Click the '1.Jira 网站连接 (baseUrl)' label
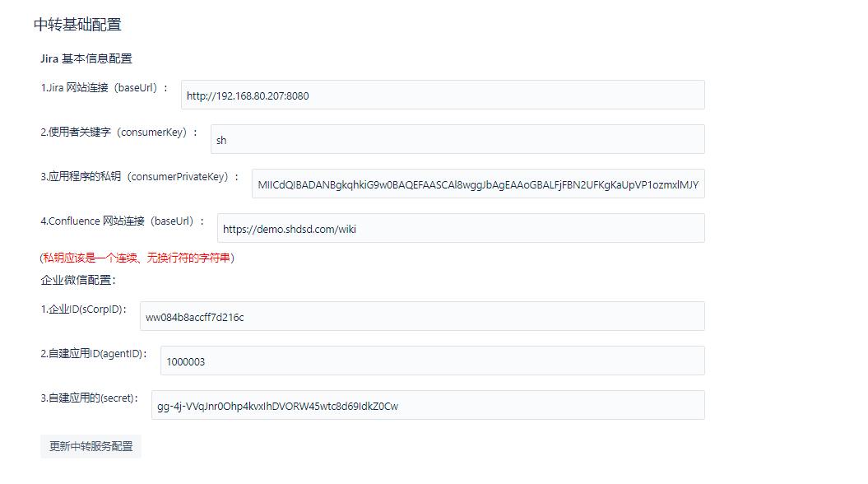This screenshot has height=484, width=868. tap(104, 87)
